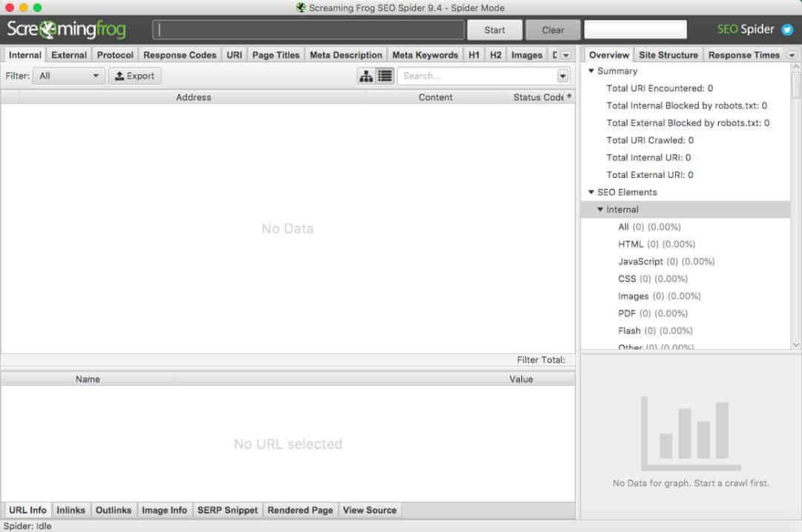Sort by the Status Code column header
This screenshot has width=802, height=532.
tap(538, 97)
